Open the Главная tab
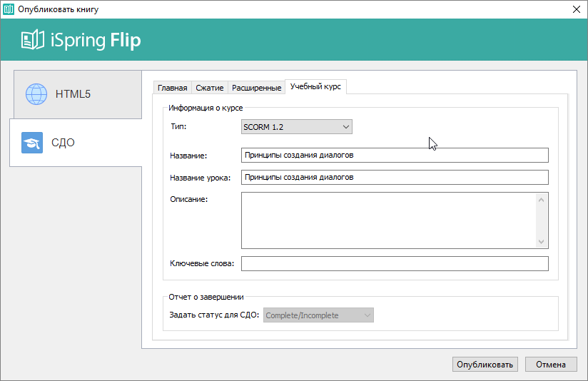 173,88
